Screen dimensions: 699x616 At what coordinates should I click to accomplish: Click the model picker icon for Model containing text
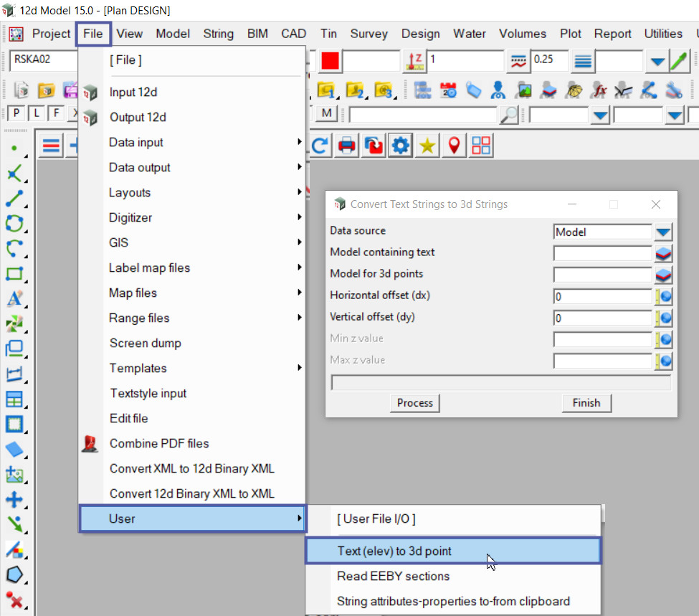[x=664, y=253]
